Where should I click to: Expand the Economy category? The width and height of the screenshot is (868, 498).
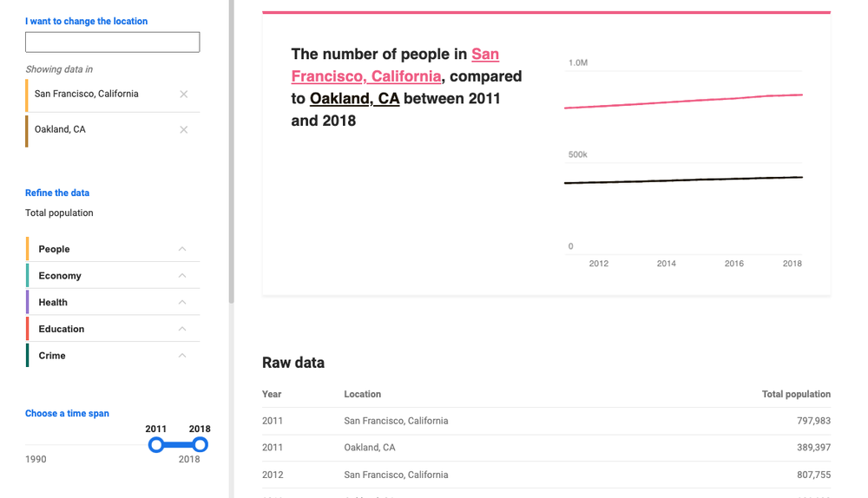(182, 276)
